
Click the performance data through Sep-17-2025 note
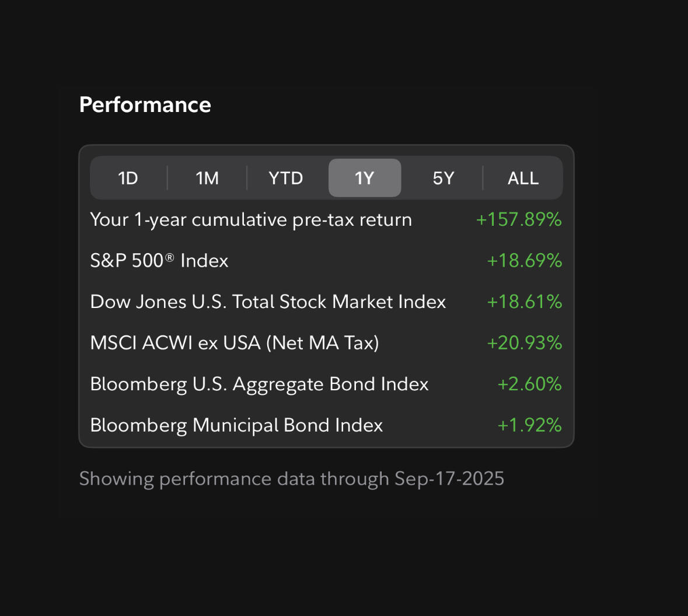pos(292,479)
